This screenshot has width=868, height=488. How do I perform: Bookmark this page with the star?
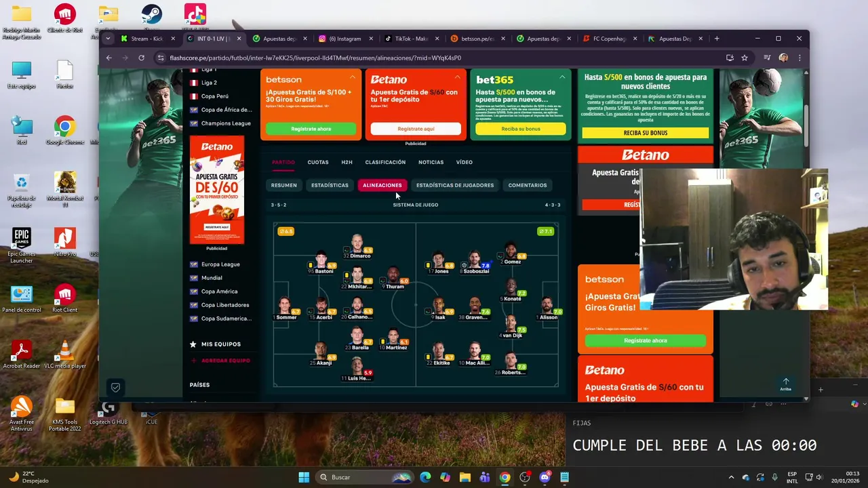click(744, 58)
